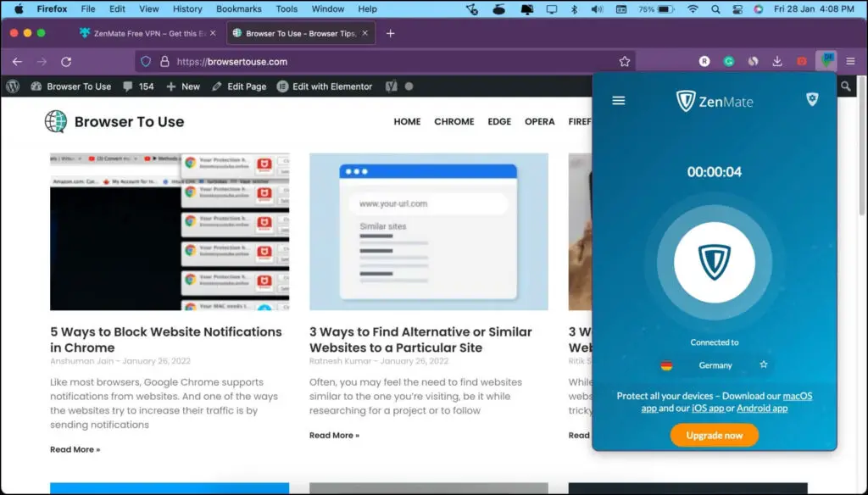
Task: Bookmark this page with the star icon
Action: click(x=625, y=62)
